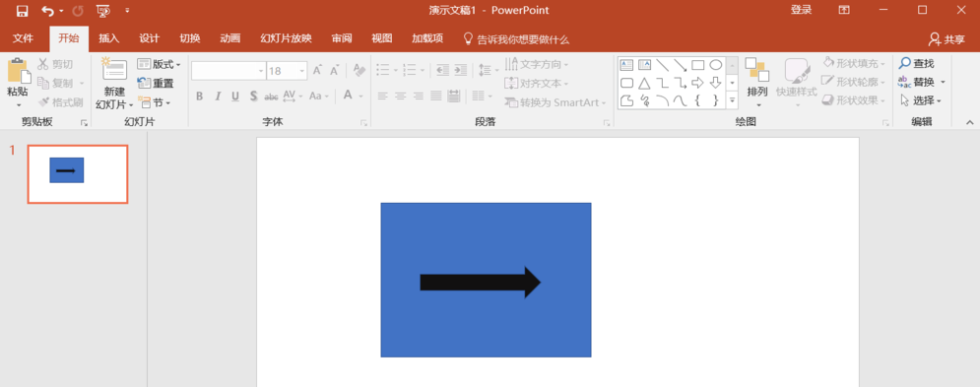This screenshot has width=980, height=387.
Task: Click Convert to SmartArt button
Action: click(x=555, y=102)
